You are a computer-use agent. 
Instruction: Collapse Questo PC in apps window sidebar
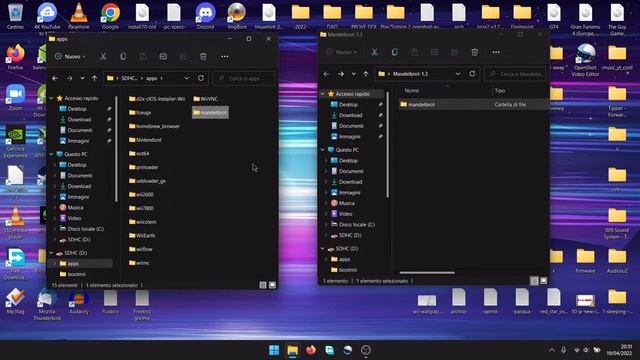click(52, 154)
